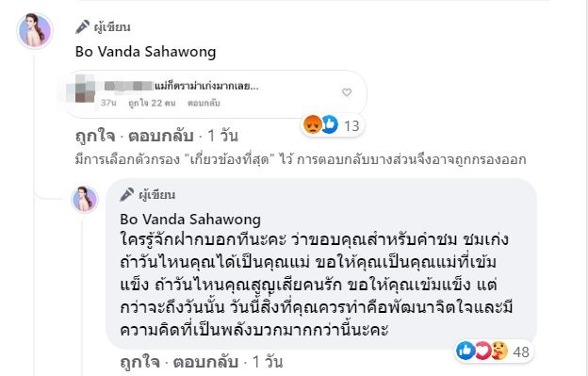Open Bo Vanda Sahawong profile from top comment

pyautogui.click(x=145, y=52)
